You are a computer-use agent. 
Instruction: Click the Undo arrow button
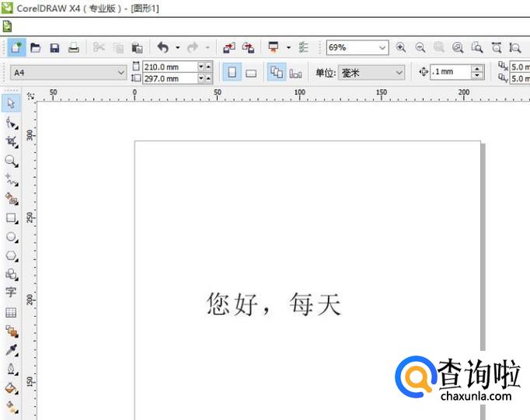click(162, 47)
